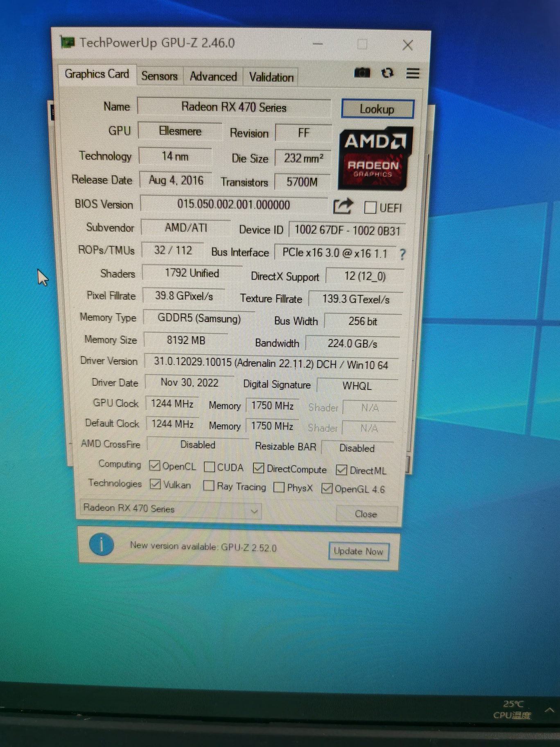Image resolution: width=560 pixels, height=747 pixels.
Task: Click the screenshot camera icon
Action: pos(361,73)
